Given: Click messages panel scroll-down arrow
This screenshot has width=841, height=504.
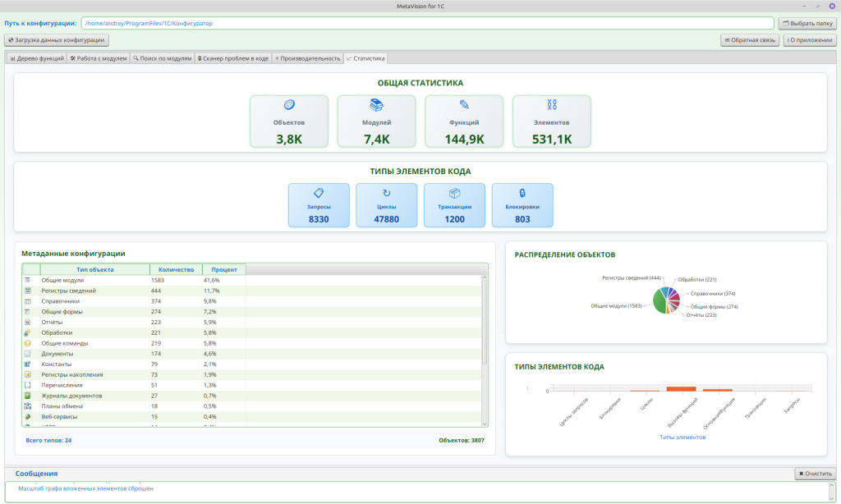Looking at the screenshot, I should click(x=832, y=497).
